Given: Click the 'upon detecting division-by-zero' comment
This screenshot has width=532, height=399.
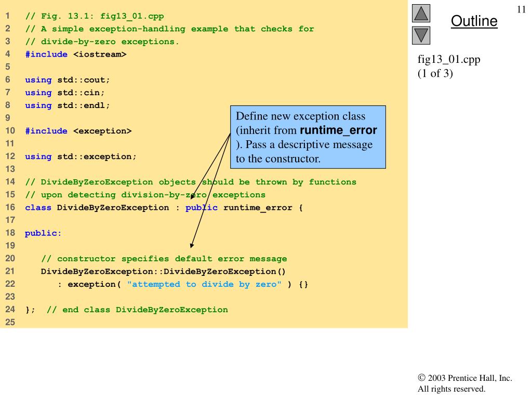Looking at the screenshot, I should click(x=145, y=195).
